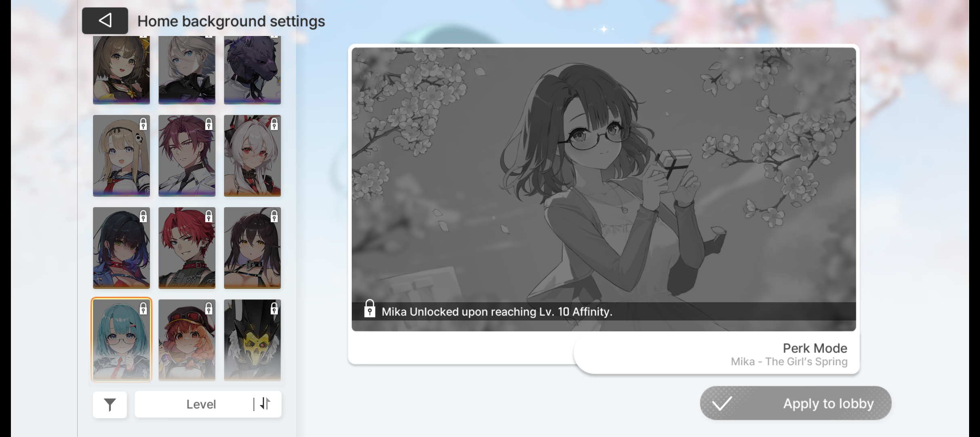The image size is (980, 437).
Task: Pick the white-haired red-eyed girl portrait
Action: pos(252,156)
